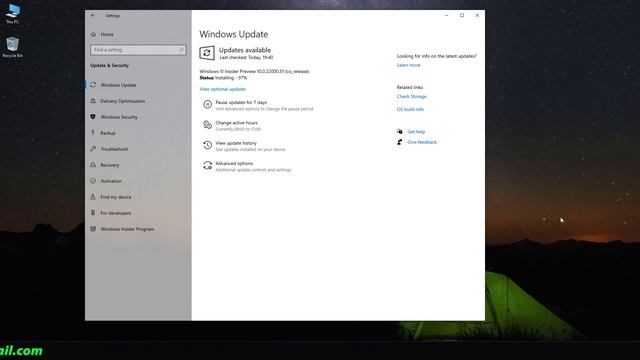Screen dimensions: 640x360
Task: Click Looking for info on latest updates text
Action: (436, 56)
